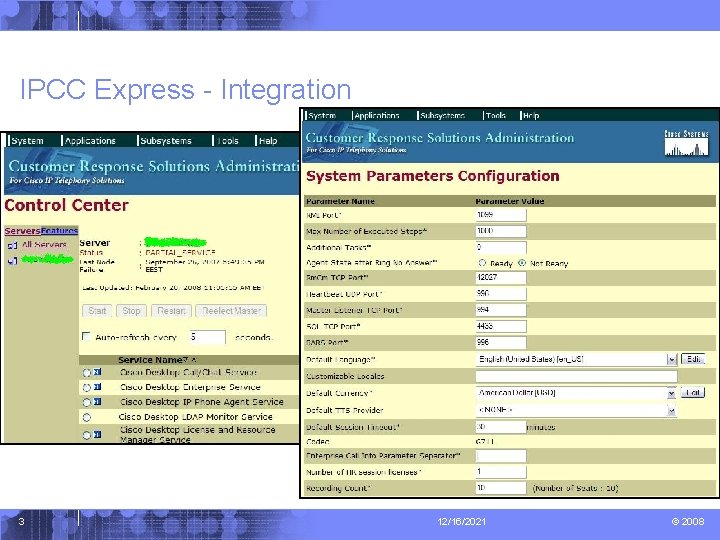Click the PARTIAL_SERVICE status text
The width and height of the screenshot is (720, 540).
tap(180, 253)
